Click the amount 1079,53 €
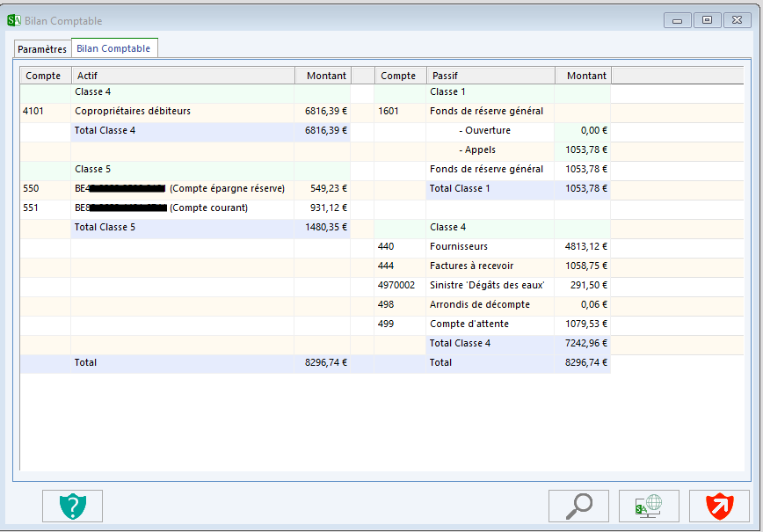This screenshot has width=763, height=532. point(586,324)
